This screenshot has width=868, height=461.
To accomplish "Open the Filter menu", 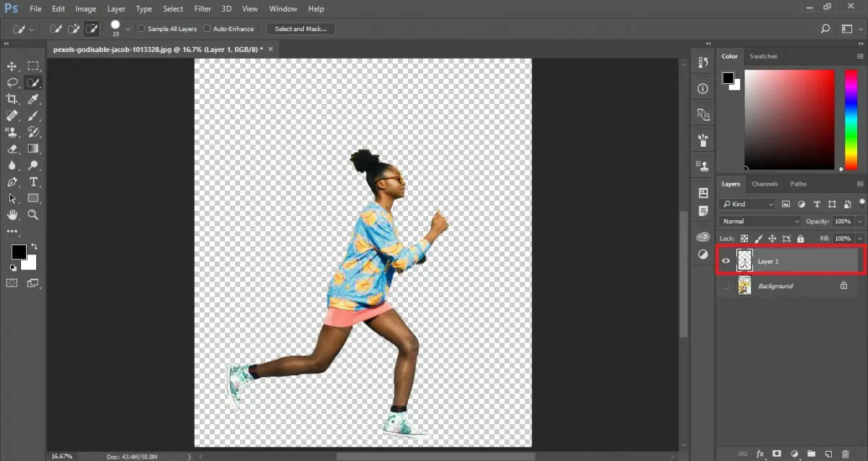I will click(202, 8).
